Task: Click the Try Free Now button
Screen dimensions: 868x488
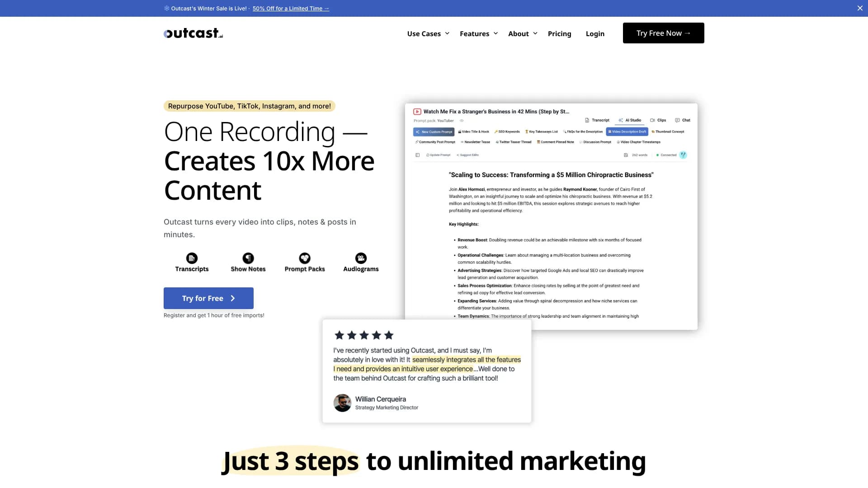Action: coord(663,33)
